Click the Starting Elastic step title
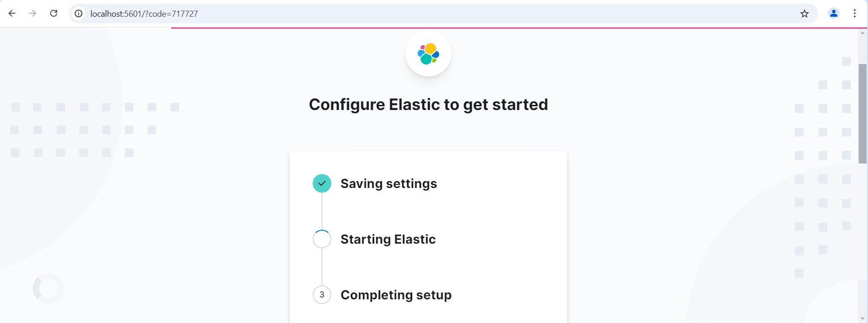Image resolution: width=868 pixels, height=323 pixels. pos(388,239)
